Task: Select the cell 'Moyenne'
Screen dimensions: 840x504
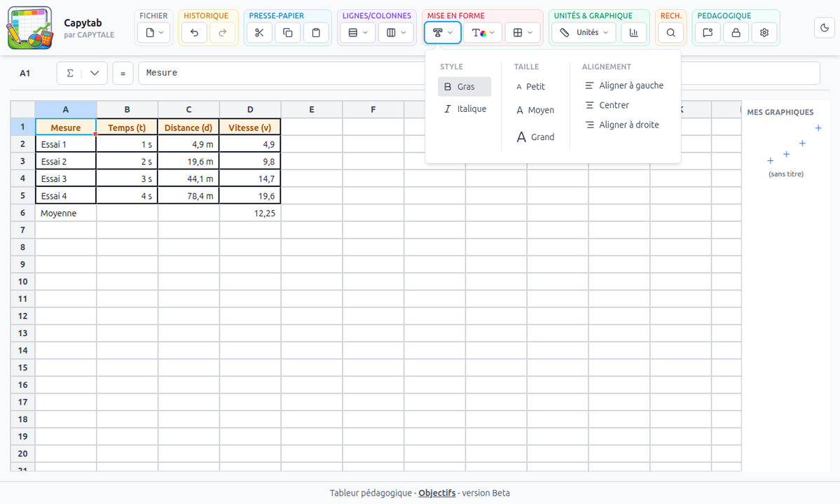Action: [x=66, y=213]
